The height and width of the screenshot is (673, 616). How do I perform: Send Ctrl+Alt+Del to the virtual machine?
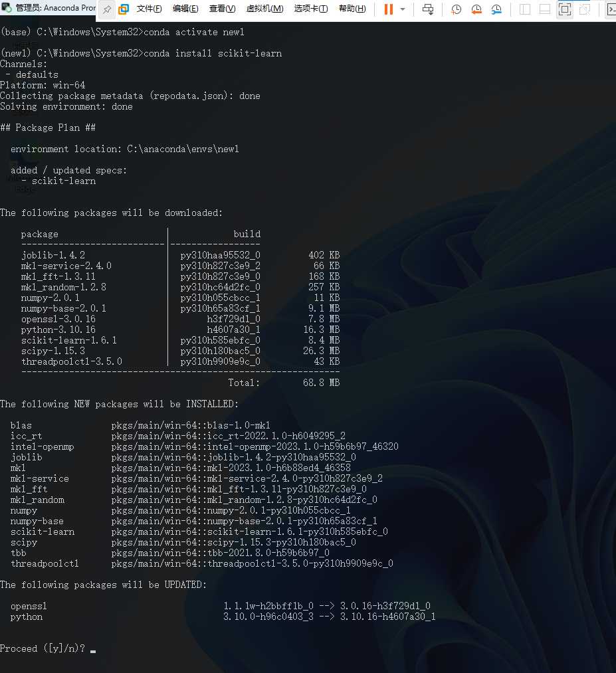pyautogui.click(x=428, y=9)
